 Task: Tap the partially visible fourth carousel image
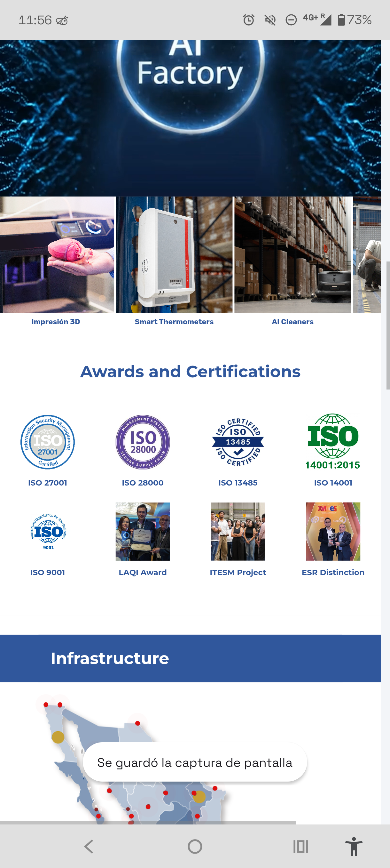367,255
